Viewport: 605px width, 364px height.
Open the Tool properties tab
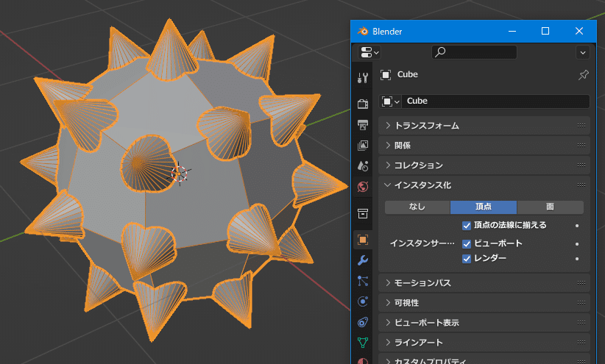pos(363,78)
